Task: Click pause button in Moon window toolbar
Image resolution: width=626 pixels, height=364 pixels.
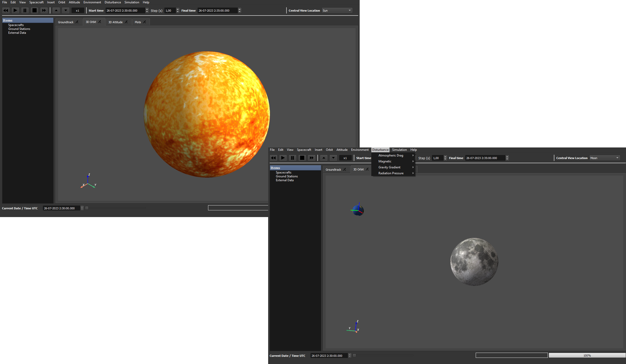Action: [x=292, y=158]
